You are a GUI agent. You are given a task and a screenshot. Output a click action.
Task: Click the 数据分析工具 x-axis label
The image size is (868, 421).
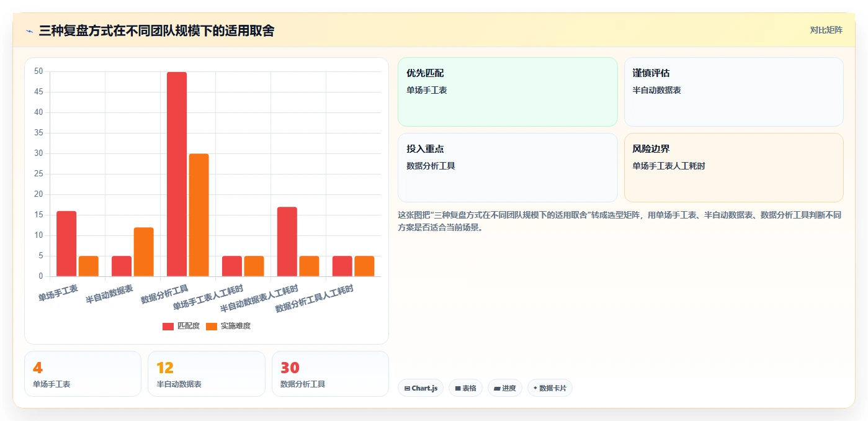coord(164,294)
